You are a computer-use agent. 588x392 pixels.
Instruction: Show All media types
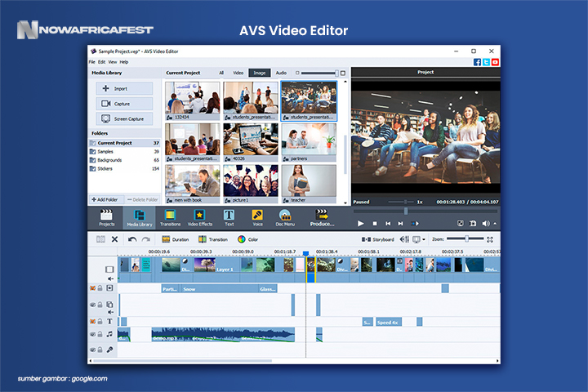point(221,73)
